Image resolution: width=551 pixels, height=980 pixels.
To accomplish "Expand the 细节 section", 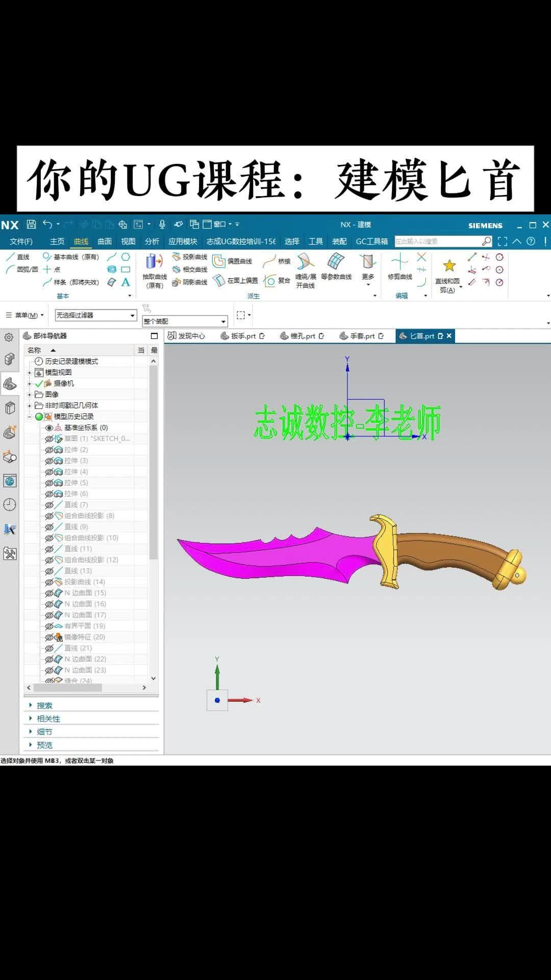I will [44, 732].
